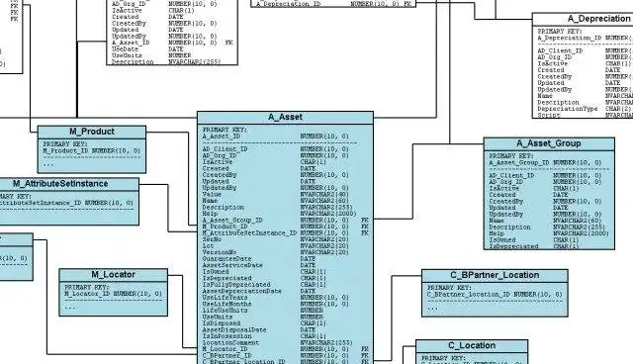Click DepreciationType field in A_Depreciation table

585,110
